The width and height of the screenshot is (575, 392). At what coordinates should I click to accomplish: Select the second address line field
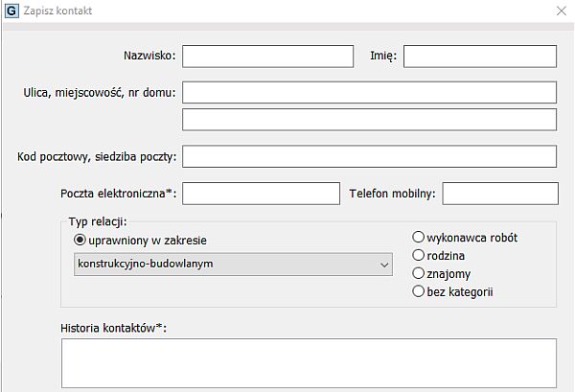point(369,119)
